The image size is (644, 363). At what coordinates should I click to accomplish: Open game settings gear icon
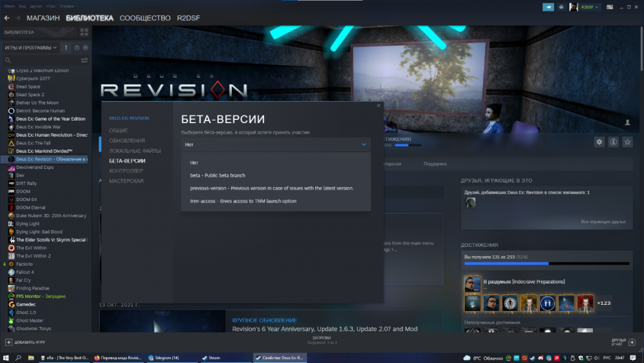tap(600, 142)
